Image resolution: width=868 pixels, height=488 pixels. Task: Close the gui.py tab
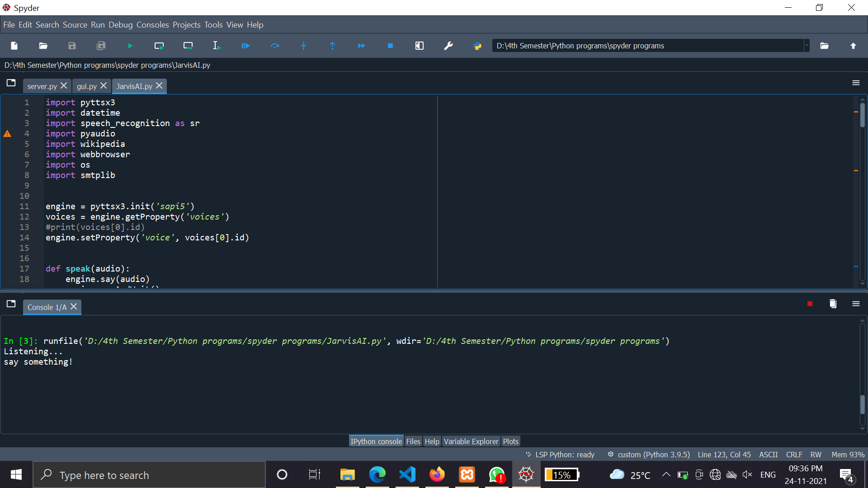pos(104,85)
